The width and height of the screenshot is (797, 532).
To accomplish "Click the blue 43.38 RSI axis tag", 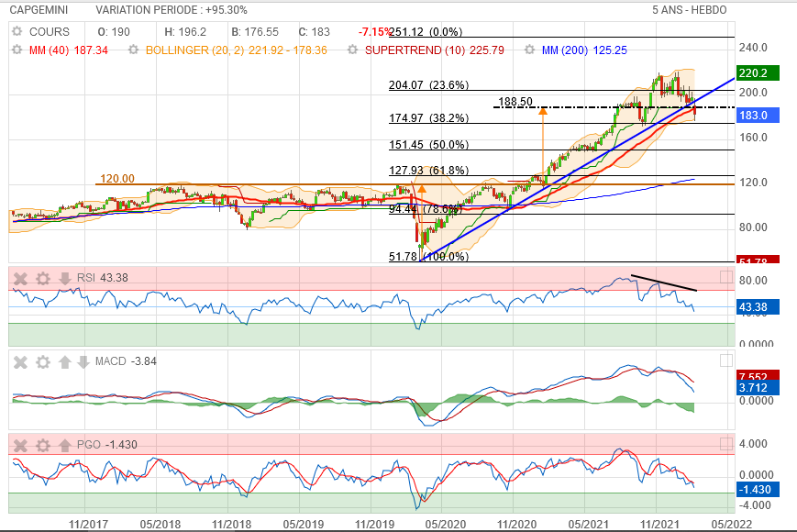I will click(758, 307).
